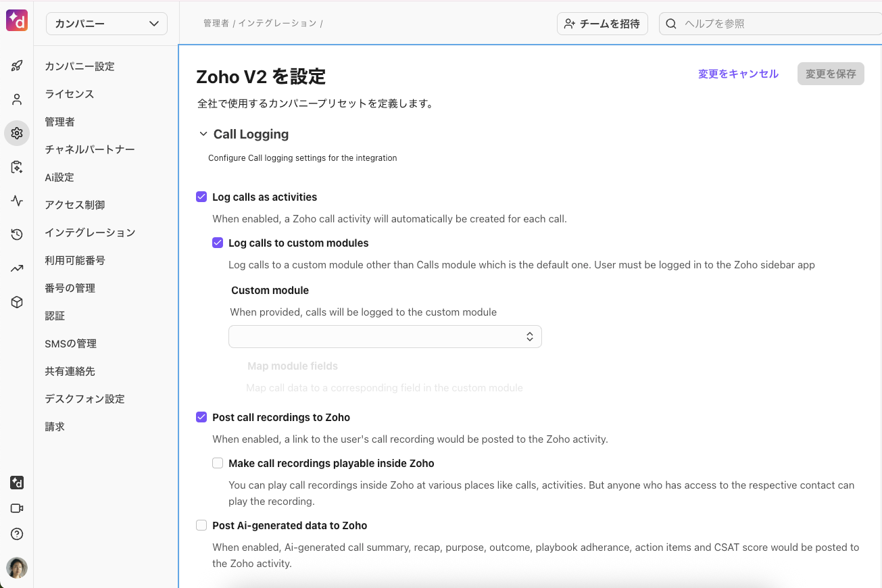
Task: Enable Post Ai-generated data to Zoho
Action: tap(201, 526)
